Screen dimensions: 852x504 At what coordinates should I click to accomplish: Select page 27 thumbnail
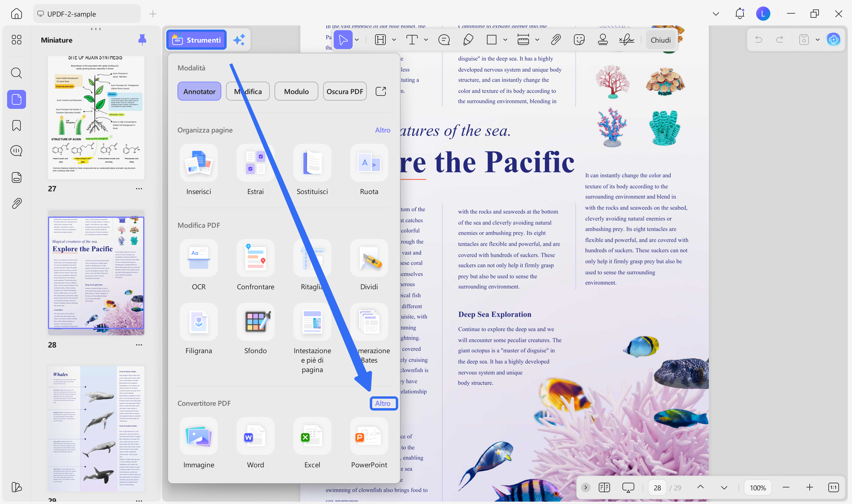point(96,117)
